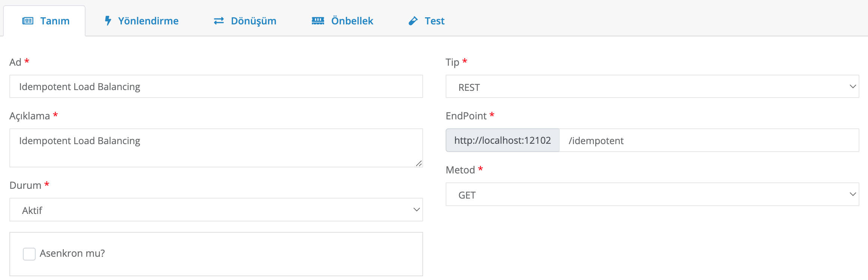Viewport: 868px width, 280px height.
Task: Click the Dönüşüm exchange arrows icon
Action: (219, 21)
